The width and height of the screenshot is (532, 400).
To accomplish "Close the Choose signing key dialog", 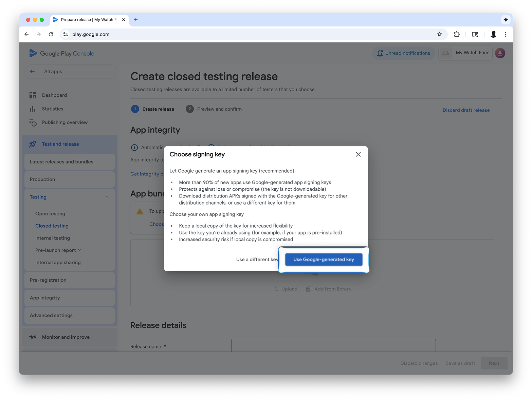I will [x=358, y=154].
